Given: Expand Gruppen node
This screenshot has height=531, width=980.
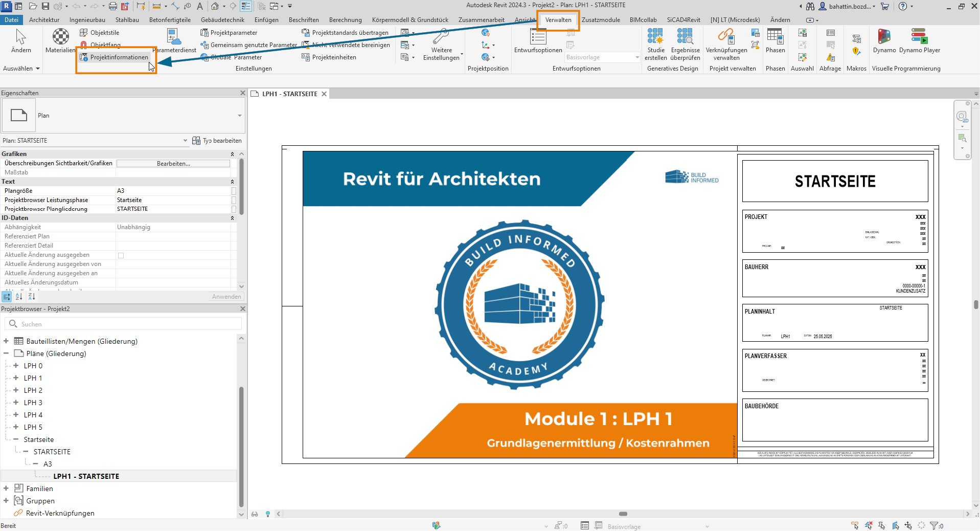Looking at the screenshot, I should (6, 501).
